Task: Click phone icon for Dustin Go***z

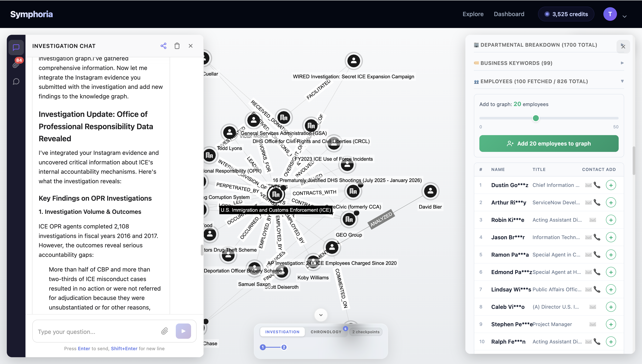Action: point(597,185)
